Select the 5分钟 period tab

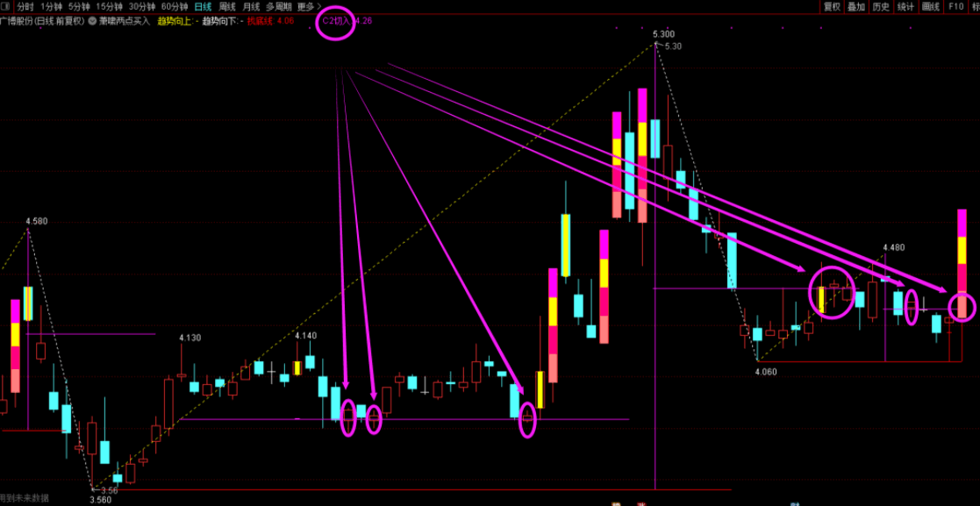coord(79,7)
